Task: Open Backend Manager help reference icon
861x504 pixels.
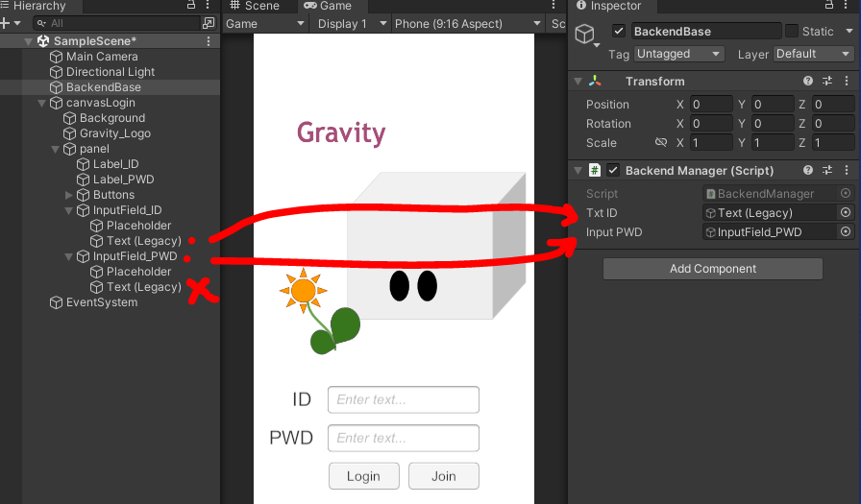Action: [x=808, y=170]
